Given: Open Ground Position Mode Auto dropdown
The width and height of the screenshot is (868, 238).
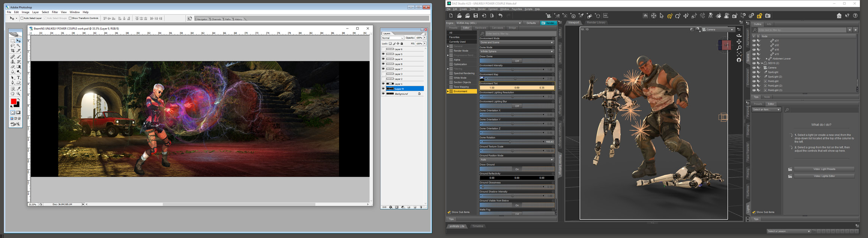Looking at the screenshot, I should (517, 160).
